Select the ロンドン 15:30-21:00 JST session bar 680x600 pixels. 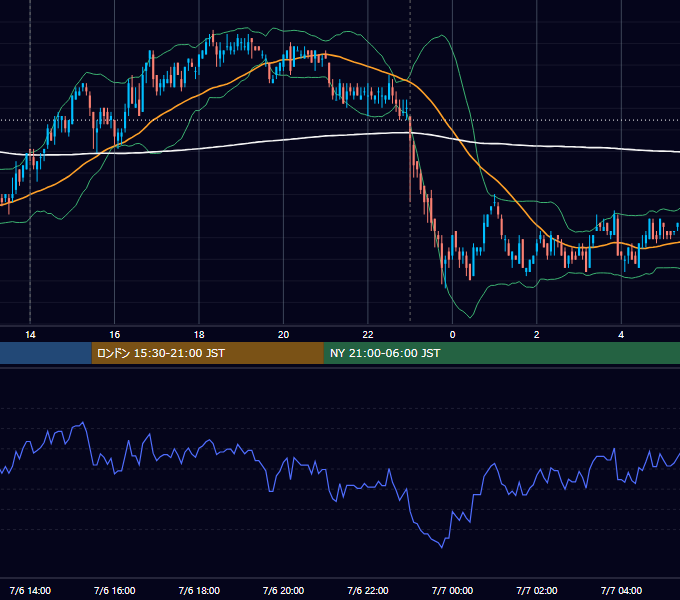pos(207,353)
